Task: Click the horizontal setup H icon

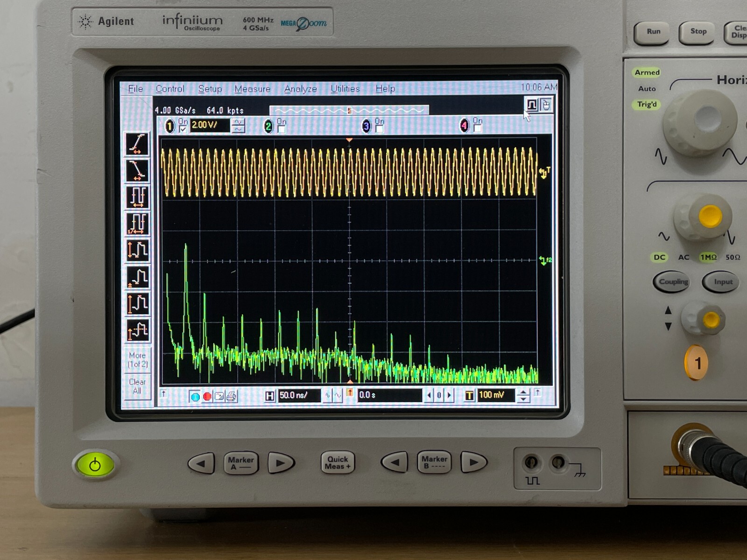Action: pyautogui.click(x=269, y=396)
